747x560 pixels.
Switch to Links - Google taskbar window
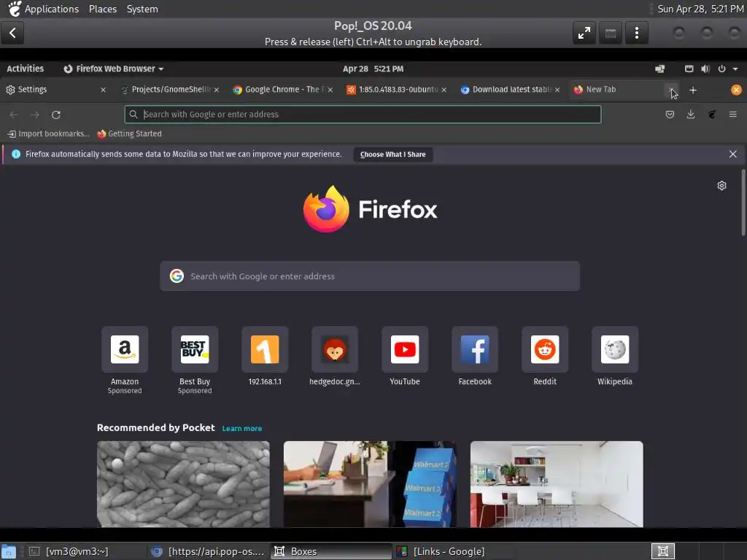coord(454,551)
